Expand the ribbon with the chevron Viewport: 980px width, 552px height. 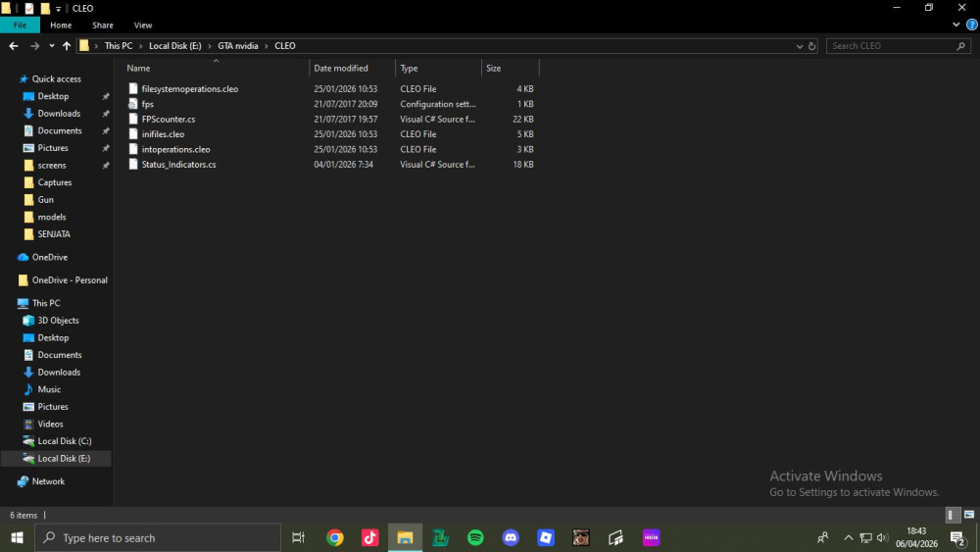click(955, 25)
